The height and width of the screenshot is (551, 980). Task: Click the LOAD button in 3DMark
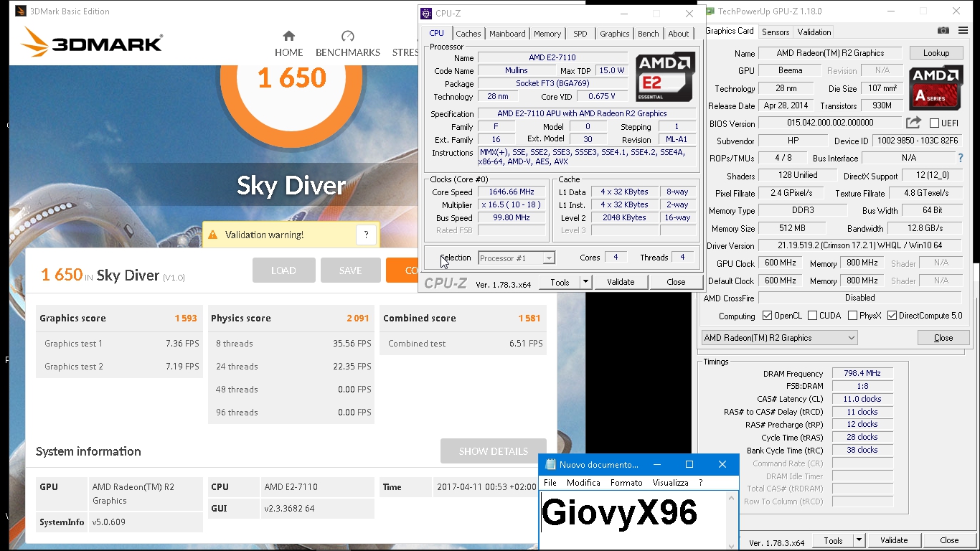pos(283,270)
